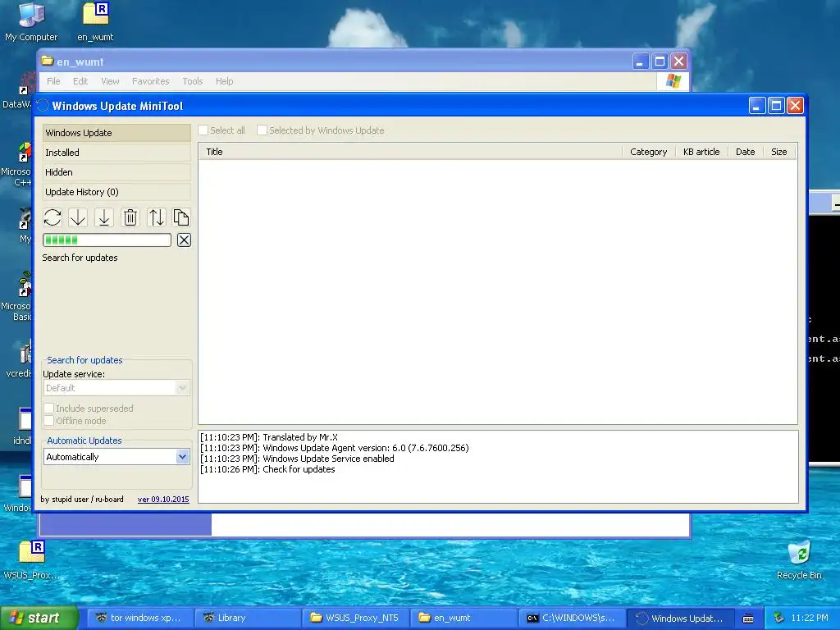Viewport: 840px width, 630px height.
Task: Click the 'Check for updates' log line
Action: point(267,469)
